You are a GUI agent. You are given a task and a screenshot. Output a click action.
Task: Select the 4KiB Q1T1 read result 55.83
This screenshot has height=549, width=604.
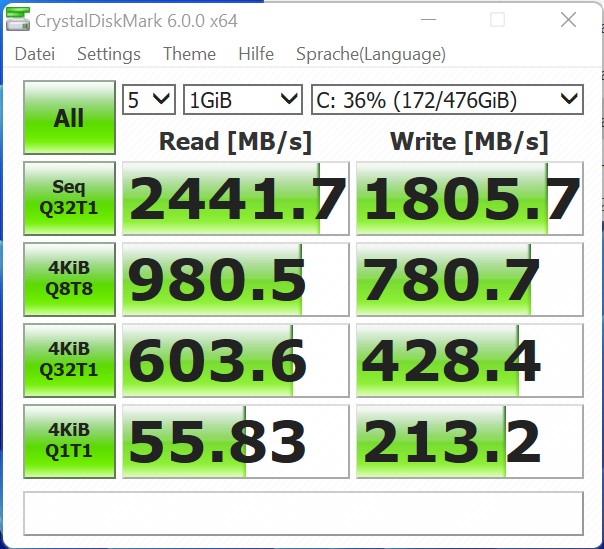click(x=236, y=441)
